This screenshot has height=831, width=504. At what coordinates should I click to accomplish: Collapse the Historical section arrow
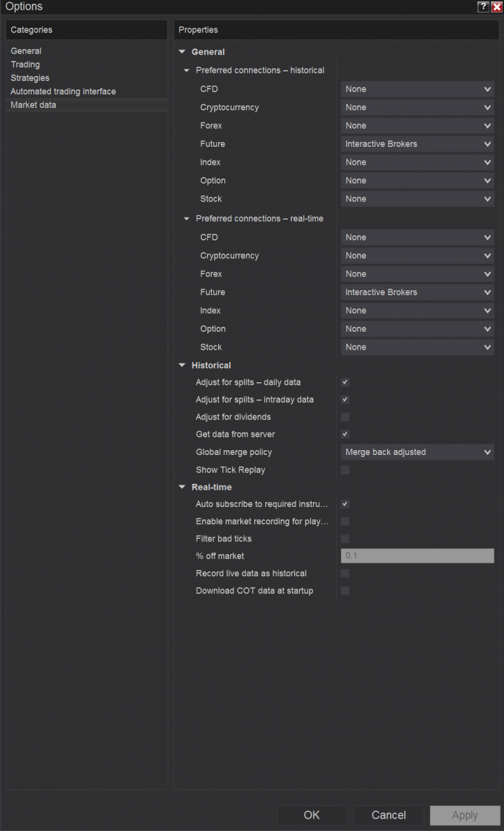click(182, 365)
